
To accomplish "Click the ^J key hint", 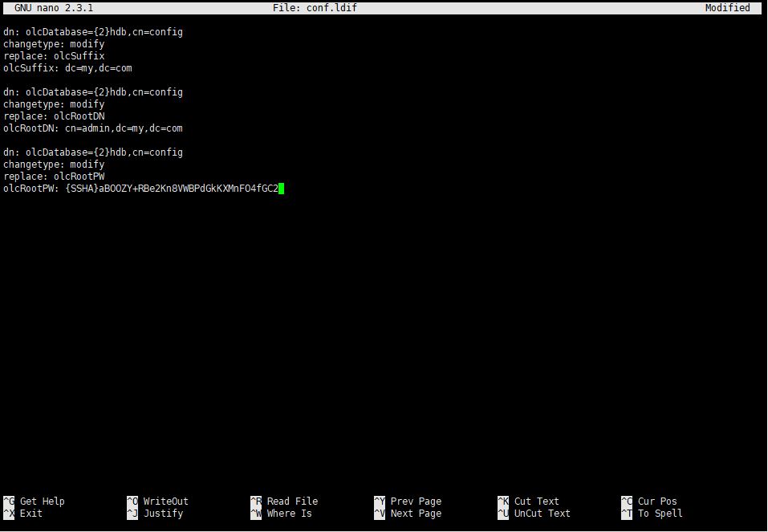I will point(132,514).
